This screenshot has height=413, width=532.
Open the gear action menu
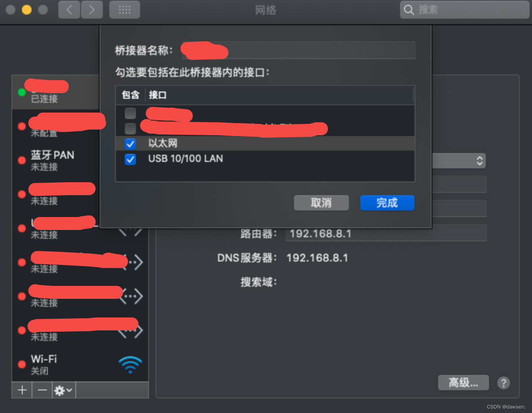pos(64,390)
